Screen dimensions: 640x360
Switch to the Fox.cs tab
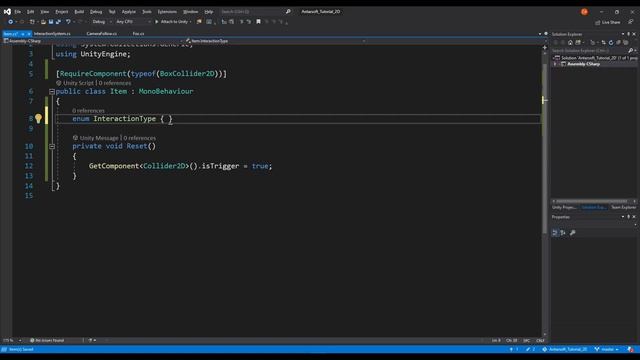pos(138,34)
